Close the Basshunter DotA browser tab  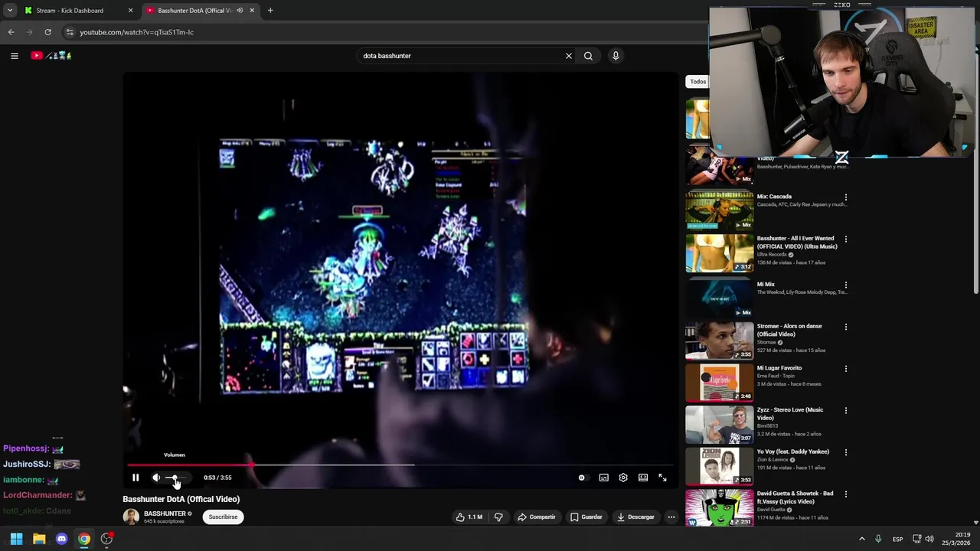tap(252, 11)
